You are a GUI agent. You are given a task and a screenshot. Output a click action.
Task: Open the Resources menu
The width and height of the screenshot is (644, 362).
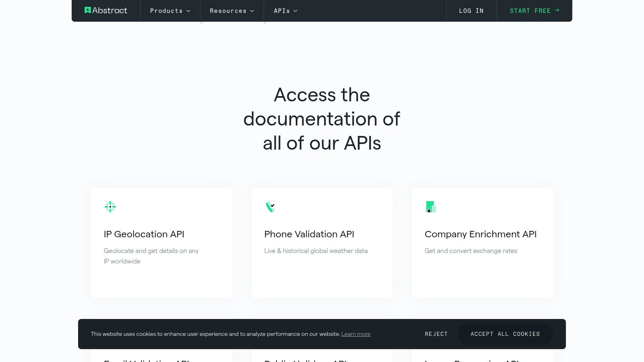[x=232, y=11]
